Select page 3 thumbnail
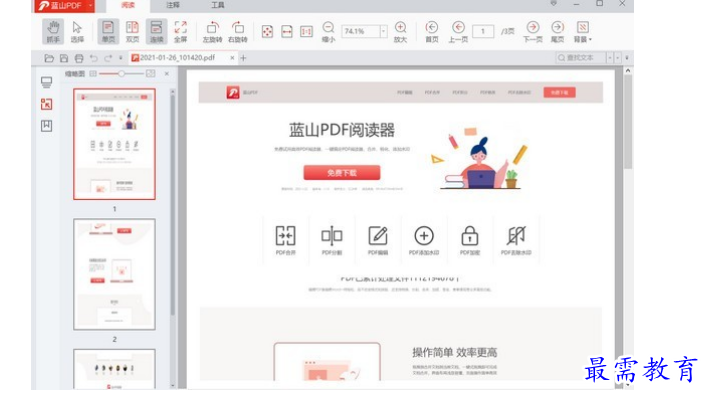The image size is (706, 401). pyautogui.click(x=114, y=369)
